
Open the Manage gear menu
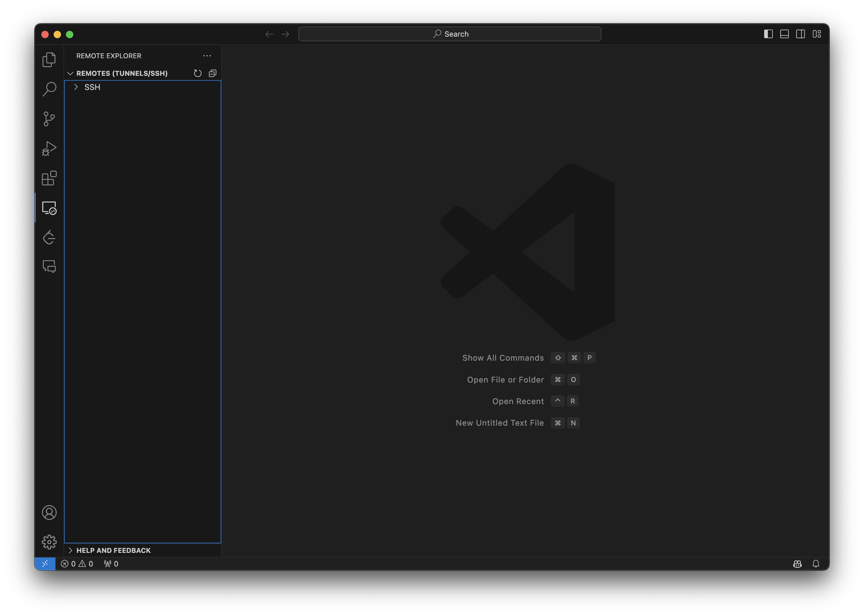click(x=49, y=542)
